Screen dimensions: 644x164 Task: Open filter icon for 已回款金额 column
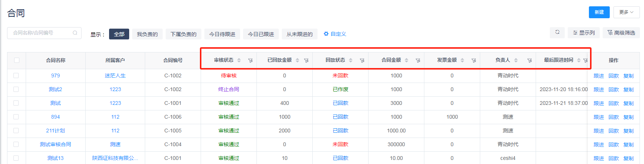(x=306, y=60)
